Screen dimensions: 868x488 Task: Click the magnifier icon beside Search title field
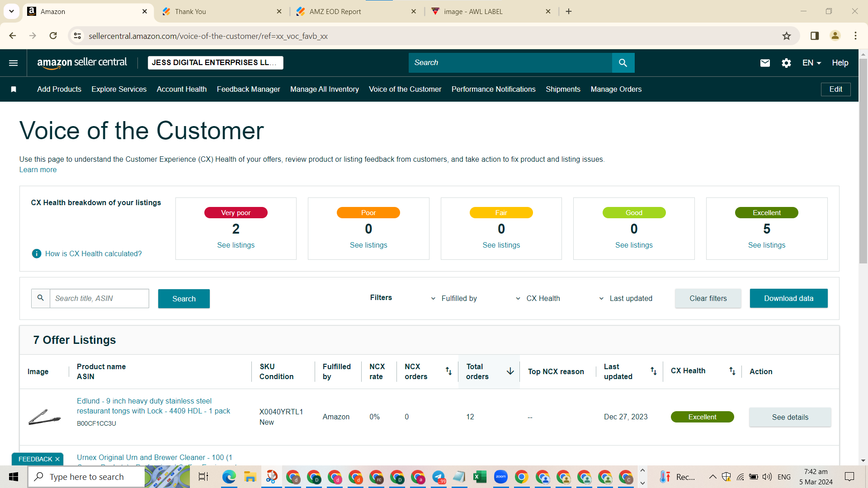[x=40, y=298]
